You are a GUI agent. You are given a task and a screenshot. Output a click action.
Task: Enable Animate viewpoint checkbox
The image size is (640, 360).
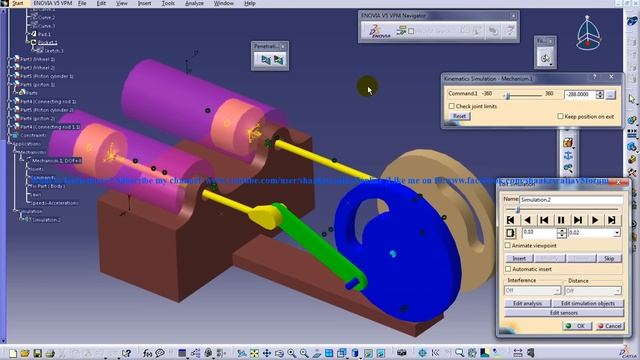[508, 245]
